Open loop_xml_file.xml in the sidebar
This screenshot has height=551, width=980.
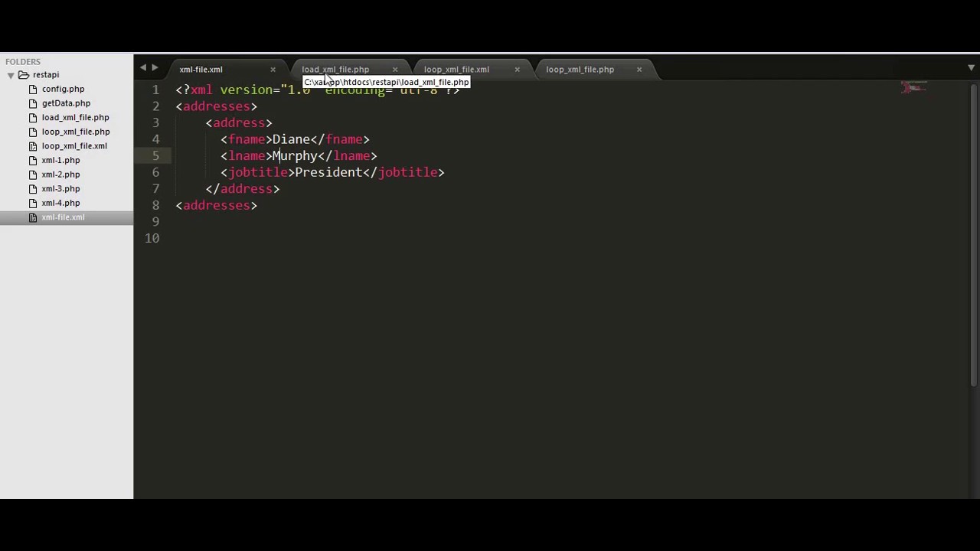coord(74,146)
